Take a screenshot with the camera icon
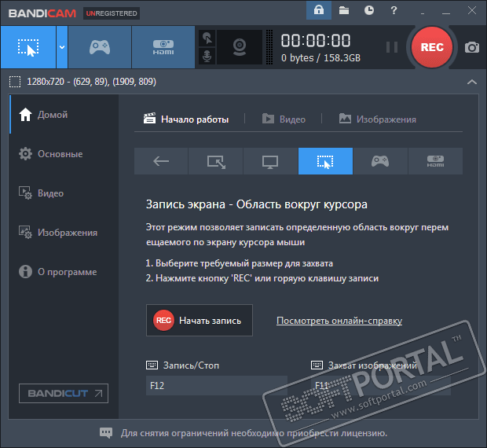Screen dimensions: 487x448 [472, 47]
